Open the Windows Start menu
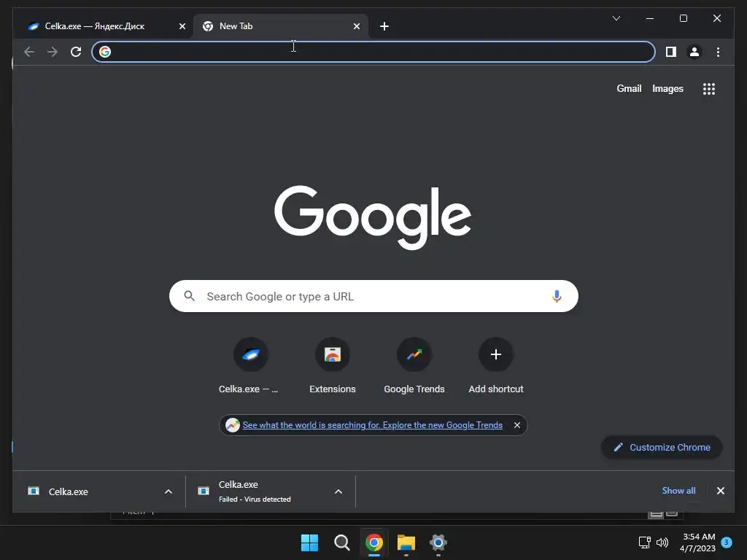The image size is (747, 560). [309, 542]
